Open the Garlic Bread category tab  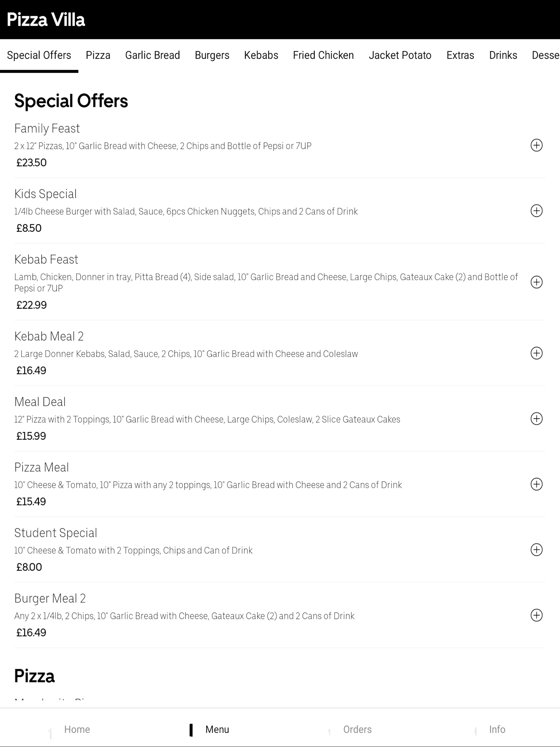[x=152, y=55]
